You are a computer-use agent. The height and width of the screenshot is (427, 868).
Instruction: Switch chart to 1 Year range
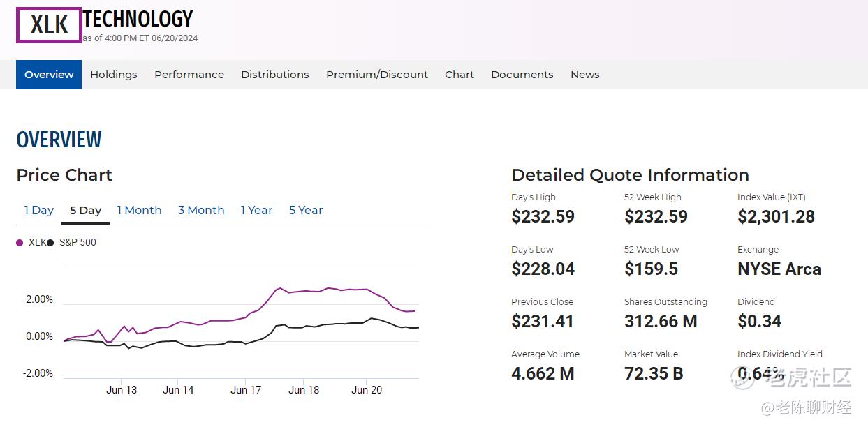click(256, 210)
